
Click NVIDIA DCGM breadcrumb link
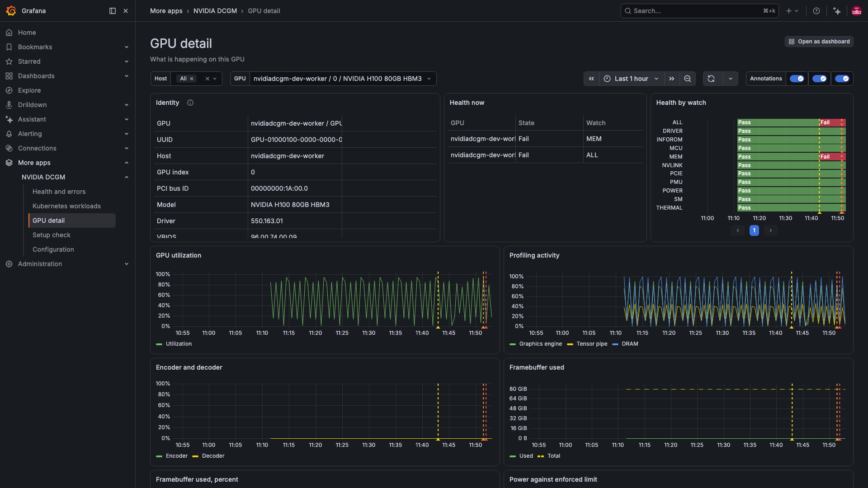(x=215, y=11)
